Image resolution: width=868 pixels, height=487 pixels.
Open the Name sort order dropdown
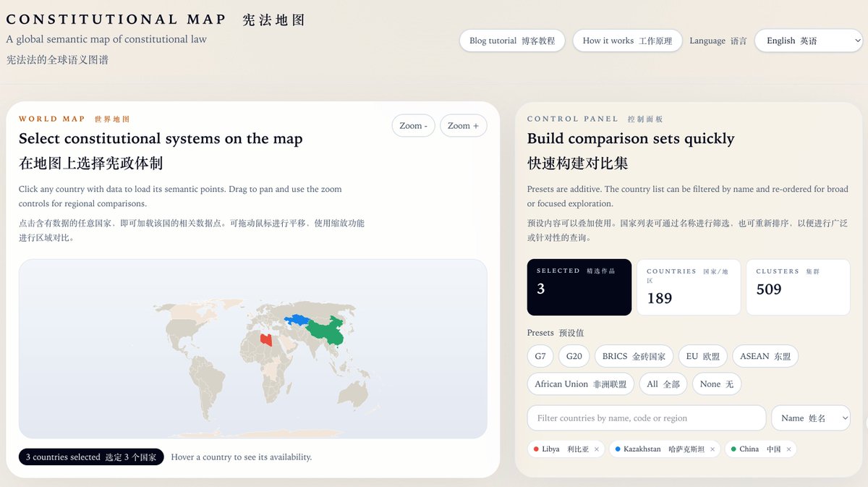coord(810,418)
